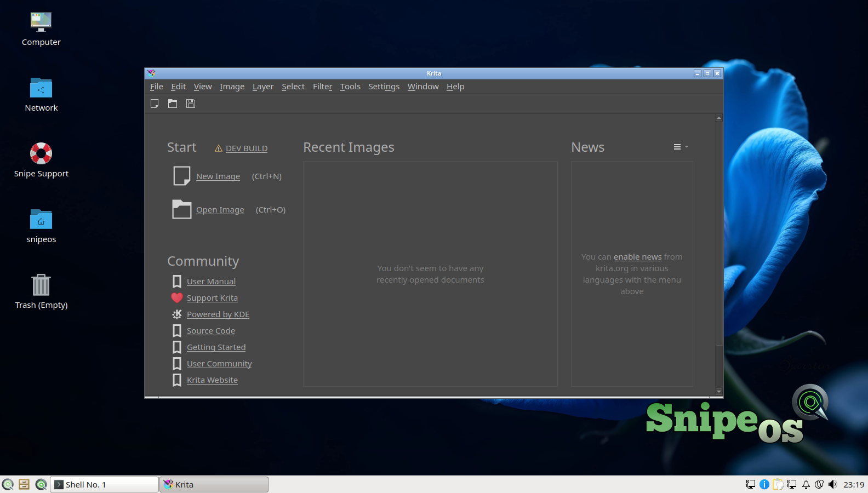The image size is (868, 493).
Task: Click the Open folder toolbar icon
Action: (173, 104)
